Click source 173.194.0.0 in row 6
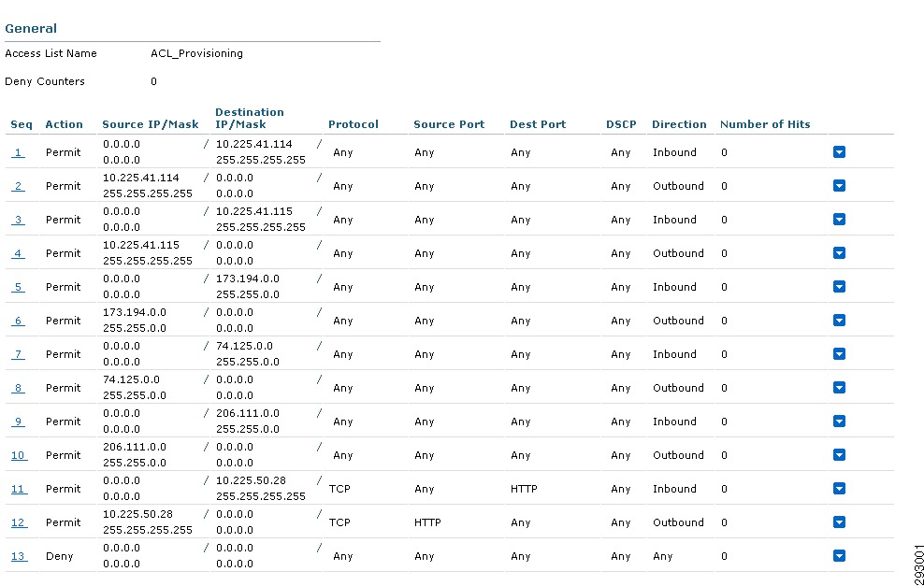The image size is (924, 586). coord(135,312)
